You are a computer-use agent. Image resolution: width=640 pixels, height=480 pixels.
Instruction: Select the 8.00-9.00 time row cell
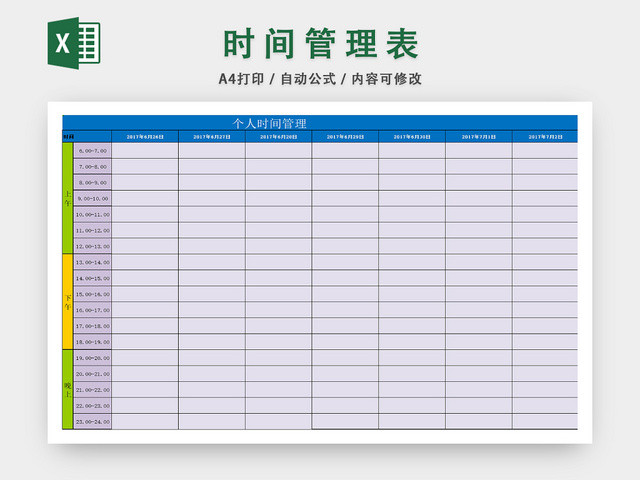point(93,182)
